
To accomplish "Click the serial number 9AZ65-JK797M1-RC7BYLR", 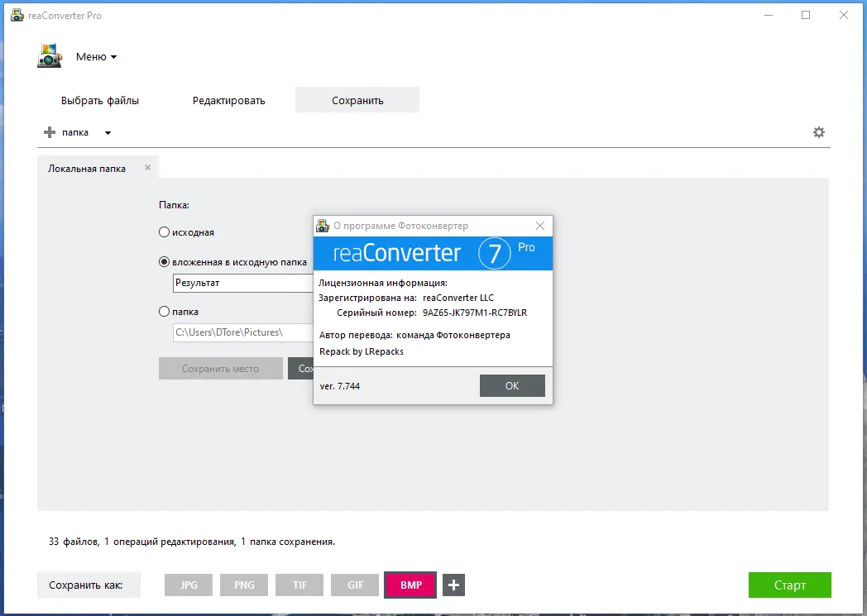I will pyautogui.click(x=474, y=313).
